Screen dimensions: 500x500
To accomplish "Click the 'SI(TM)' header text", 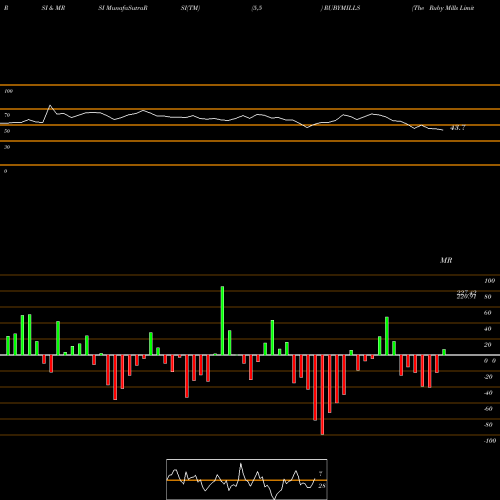I will (190, 8).
